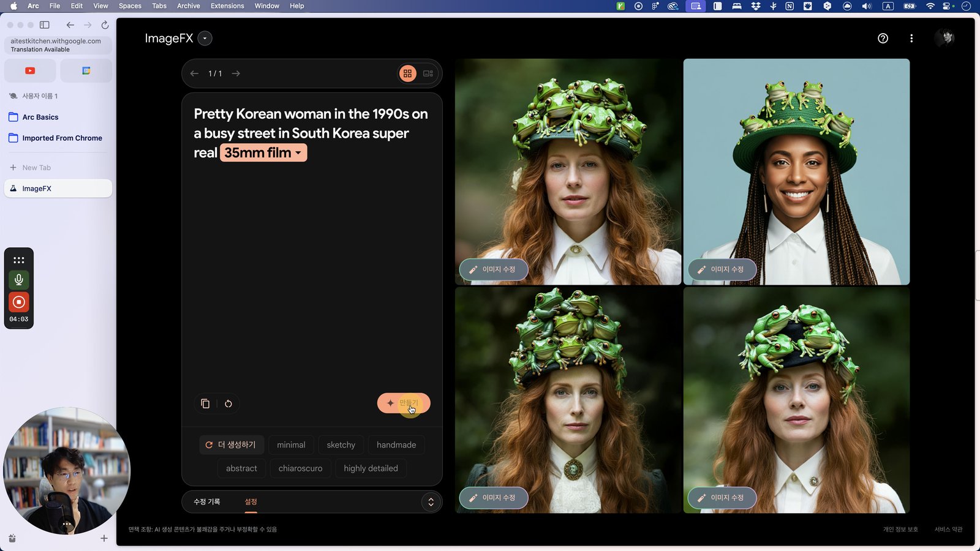
Task: Add the highly detailed style chip
Action: click(371, 468)
